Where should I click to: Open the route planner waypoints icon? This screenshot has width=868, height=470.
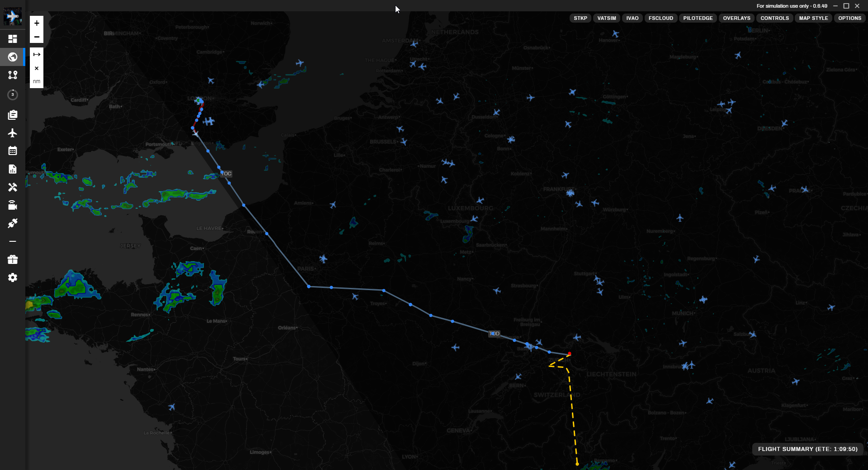click(x=13, y=75)
